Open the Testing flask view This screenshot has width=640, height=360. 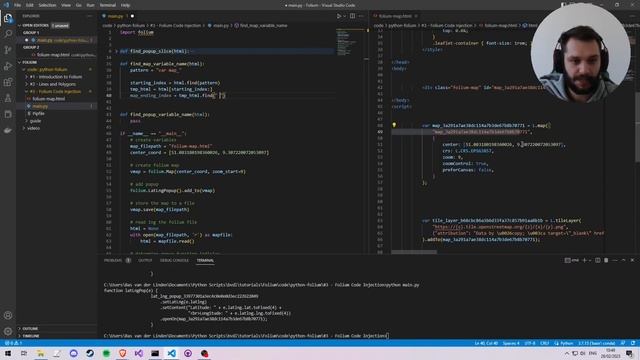coord(8,98)
